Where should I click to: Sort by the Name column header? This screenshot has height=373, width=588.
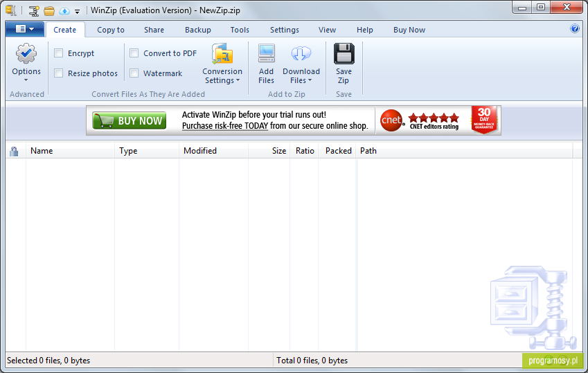[x=70, y=151]
